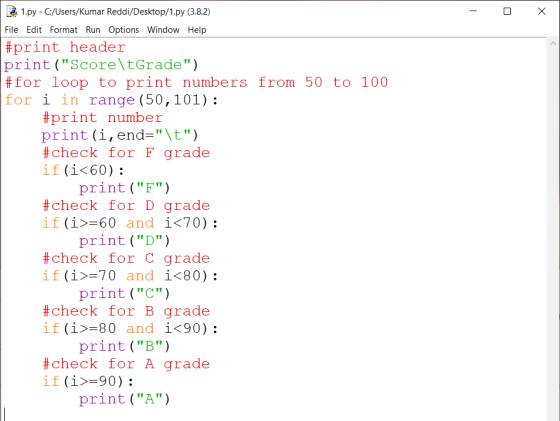Open the File menu
The width and height of the screenshot is (560, 421).
pyautogui.click(x=11, y=30)
